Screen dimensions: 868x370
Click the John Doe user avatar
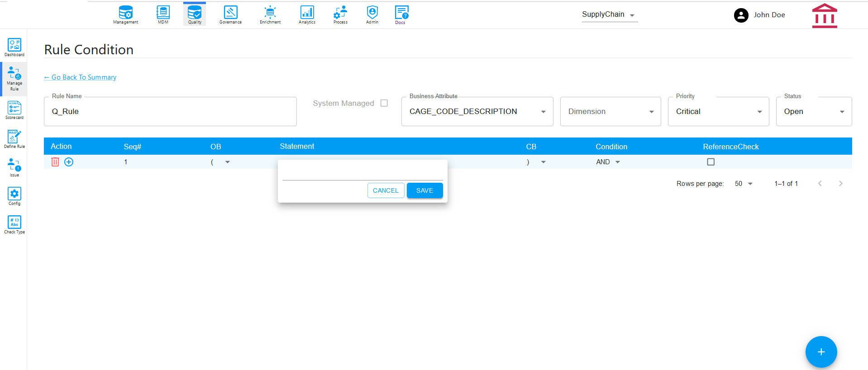pos(741,15)
